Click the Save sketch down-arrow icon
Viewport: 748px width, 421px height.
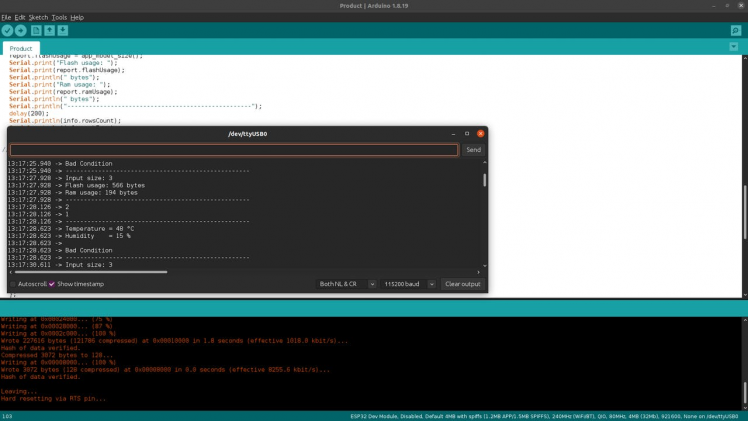(63, 31)
